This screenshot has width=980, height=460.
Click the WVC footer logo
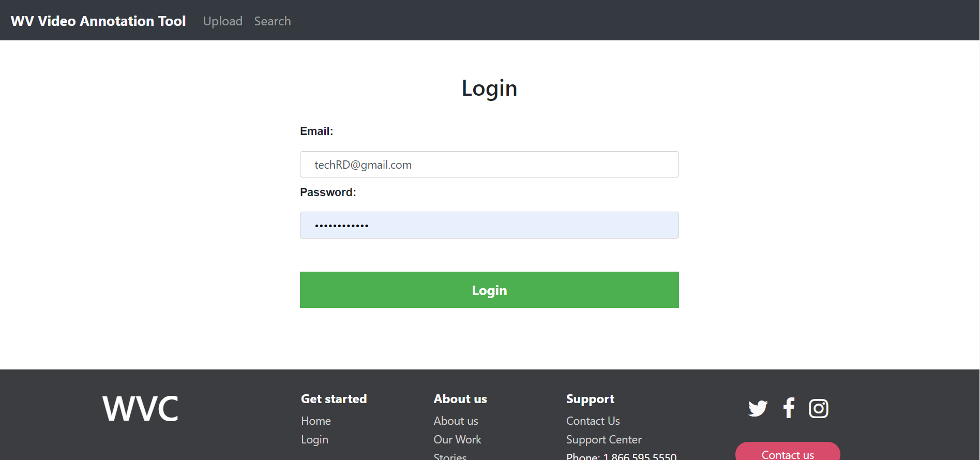point(140,408)
